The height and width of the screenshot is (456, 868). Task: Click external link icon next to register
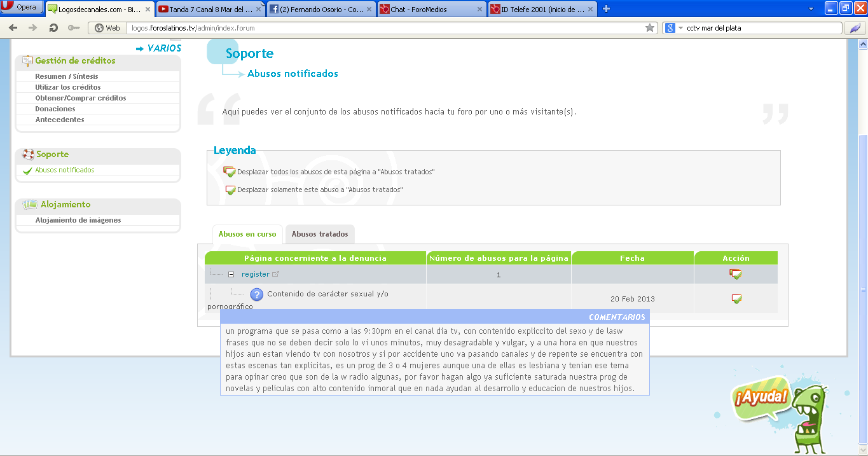276,274
